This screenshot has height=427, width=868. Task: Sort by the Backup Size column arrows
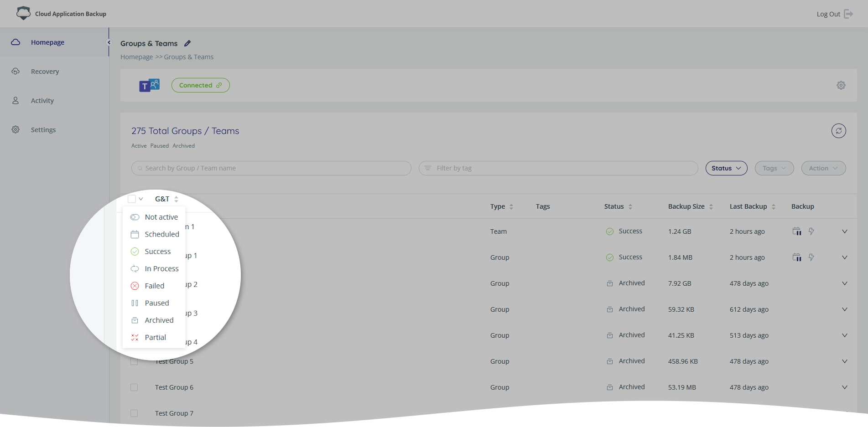point(711,206)
